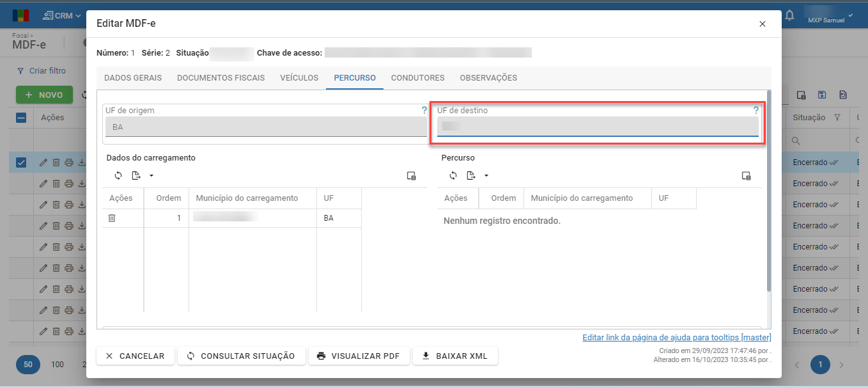Click the restore layout icon in background grid

[x=843, y=95]
